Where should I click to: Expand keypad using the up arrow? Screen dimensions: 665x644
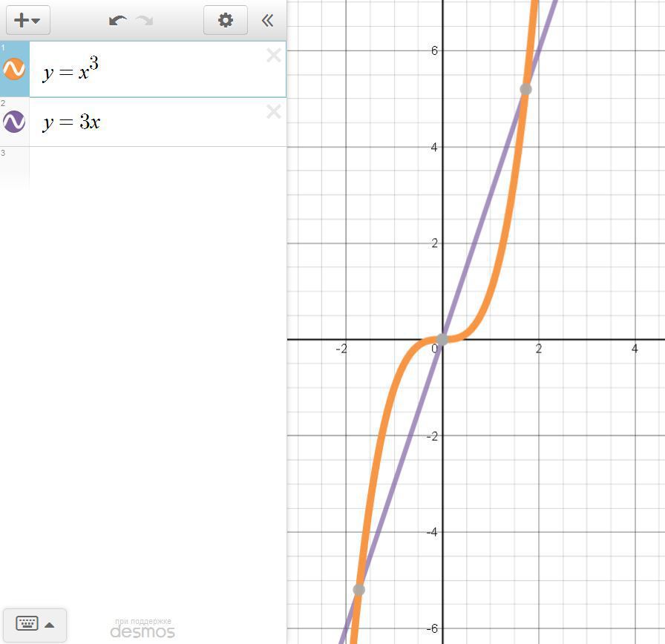(49, 625)
